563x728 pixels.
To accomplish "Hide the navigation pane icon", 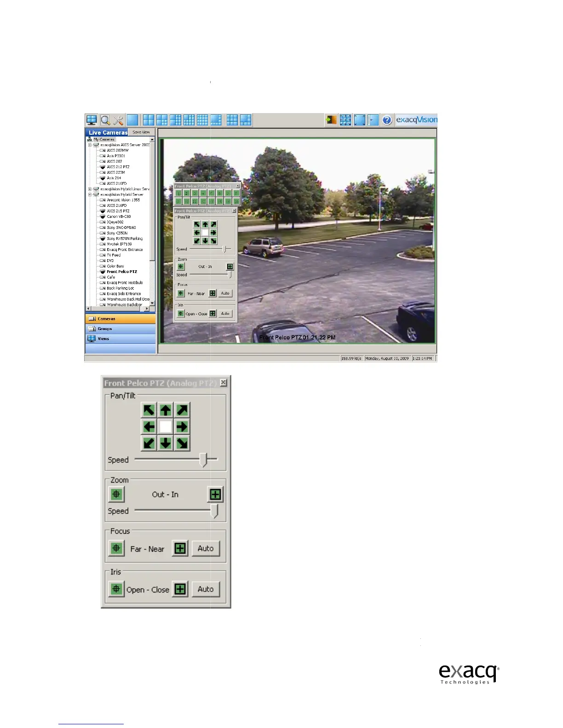I will point(373,120).
